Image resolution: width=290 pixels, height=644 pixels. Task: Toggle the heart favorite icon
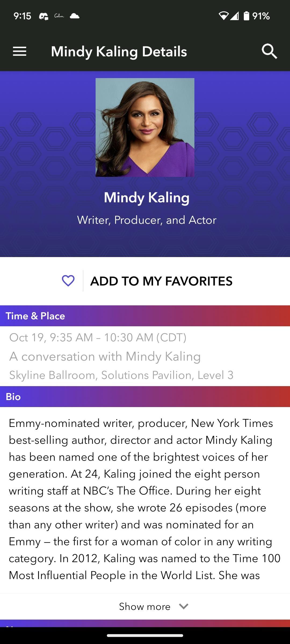tap(68, 281)
